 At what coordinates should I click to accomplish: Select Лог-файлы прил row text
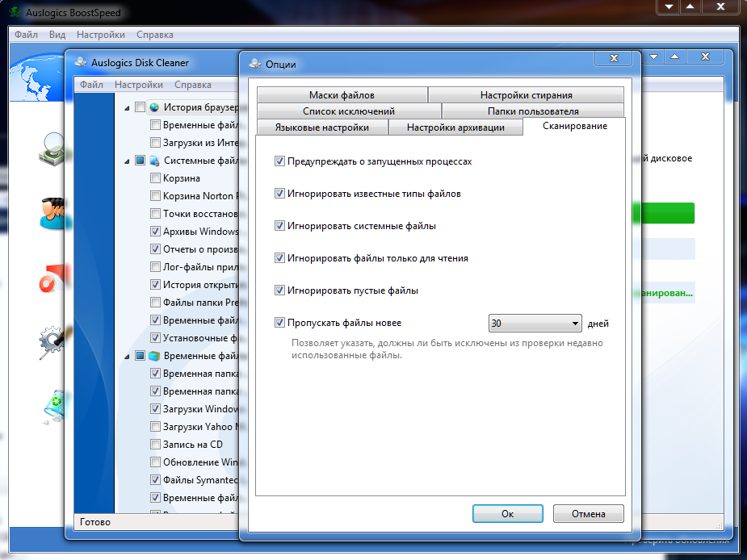tap(200, 267)
